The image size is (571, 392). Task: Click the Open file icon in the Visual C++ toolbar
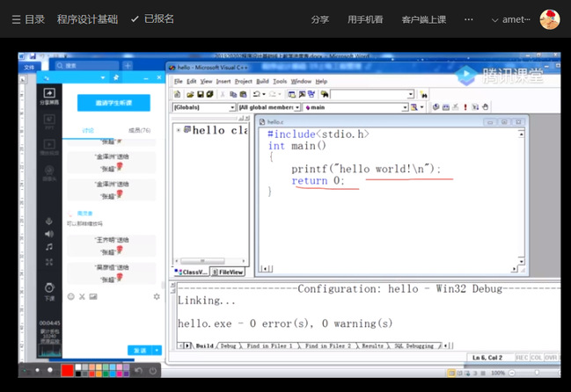(x=189, y=94)
